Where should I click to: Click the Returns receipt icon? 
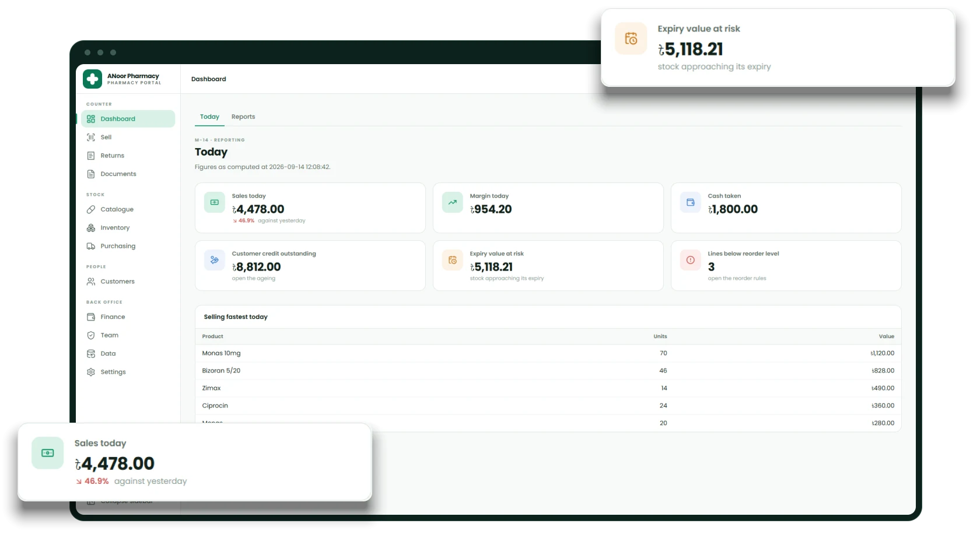click(91, 156)
